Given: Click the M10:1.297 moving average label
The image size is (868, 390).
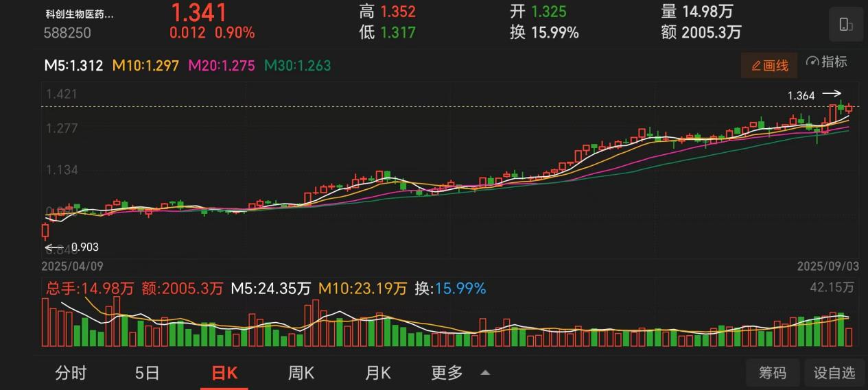Looking at the screenshot, I should click(145, 66).
